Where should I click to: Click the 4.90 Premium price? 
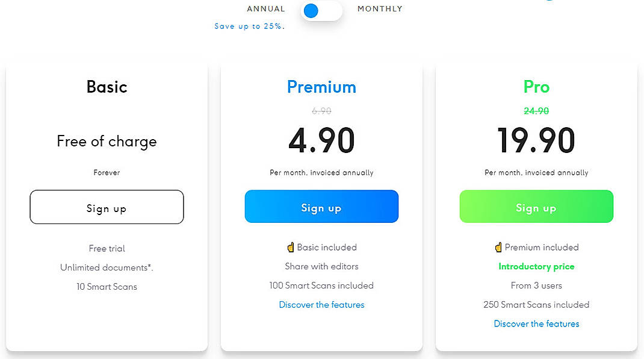321,140
